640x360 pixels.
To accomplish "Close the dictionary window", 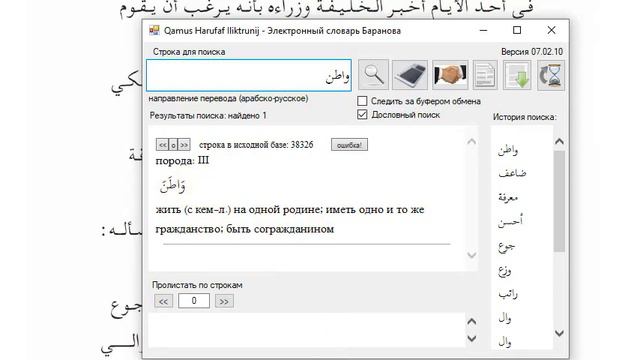I will (x=551, y=30).
